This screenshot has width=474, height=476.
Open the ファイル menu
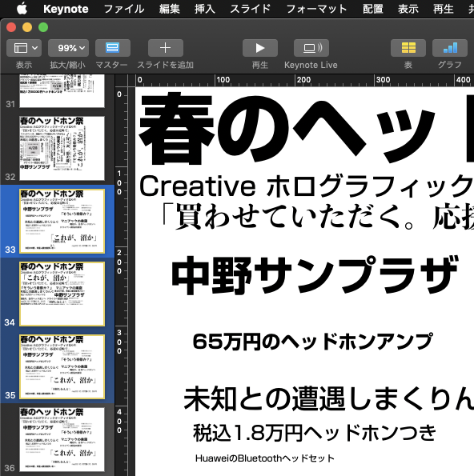(x=124, y=9)
